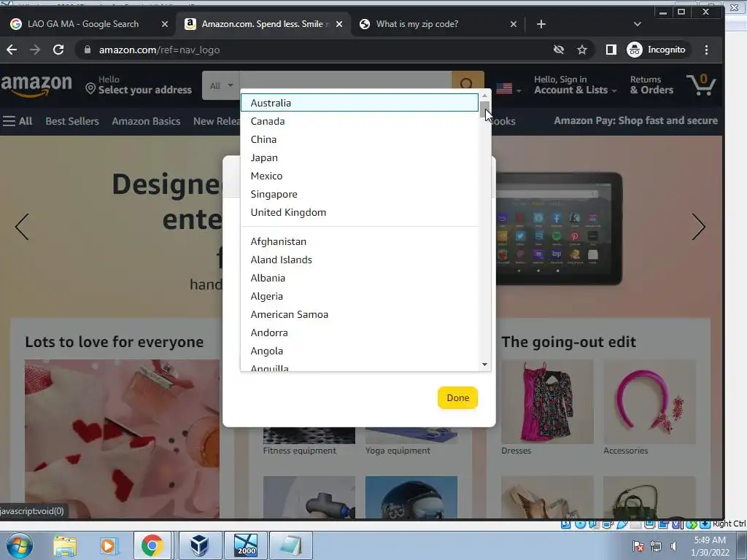Choose Aland Islands from the list
This screenshot has width=747, height=560.
click(359, 260)
